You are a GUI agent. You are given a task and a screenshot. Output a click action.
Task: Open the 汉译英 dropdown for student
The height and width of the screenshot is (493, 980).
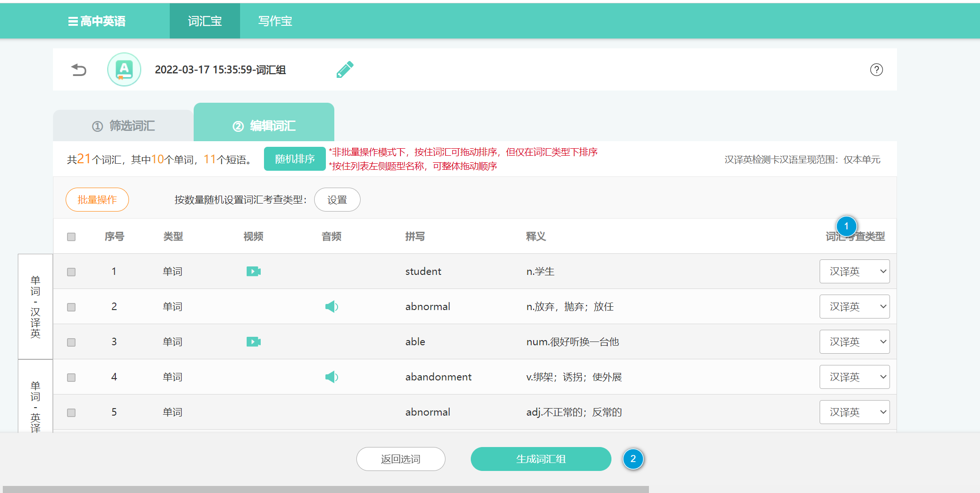(x=854, y=272)
